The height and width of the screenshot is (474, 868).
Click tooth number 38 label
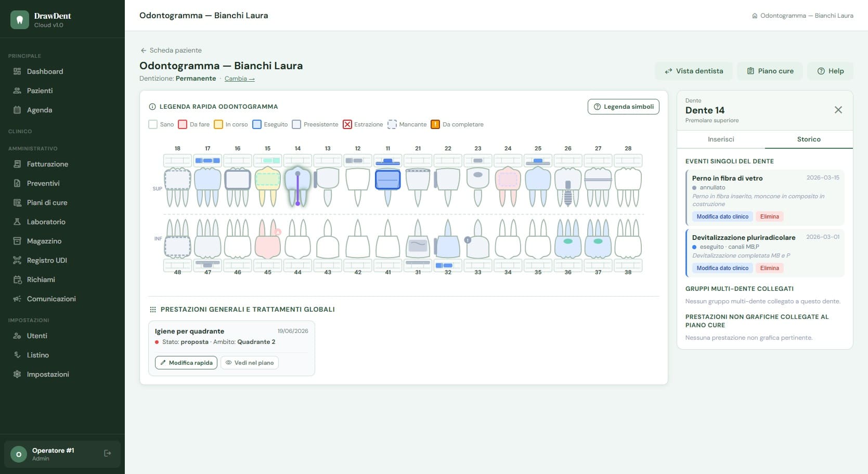click(628, 272)
